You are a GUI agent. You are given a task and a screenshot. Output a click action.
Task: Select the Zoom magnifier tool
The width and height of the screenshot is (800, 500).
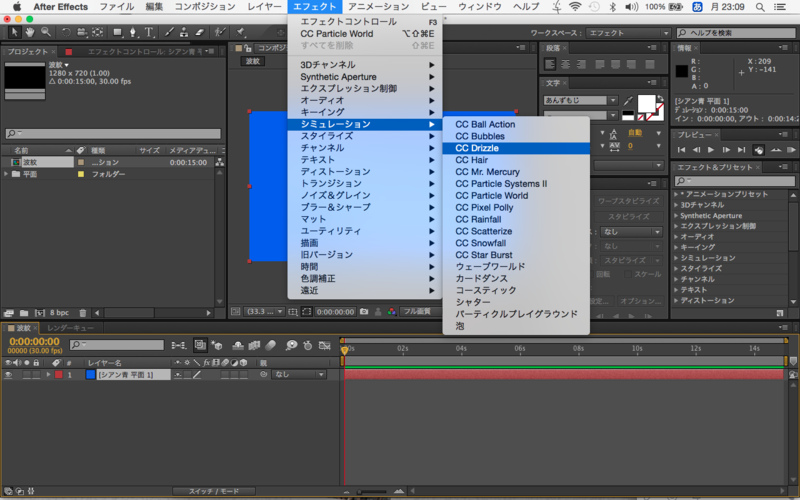[x=46, y=32]
